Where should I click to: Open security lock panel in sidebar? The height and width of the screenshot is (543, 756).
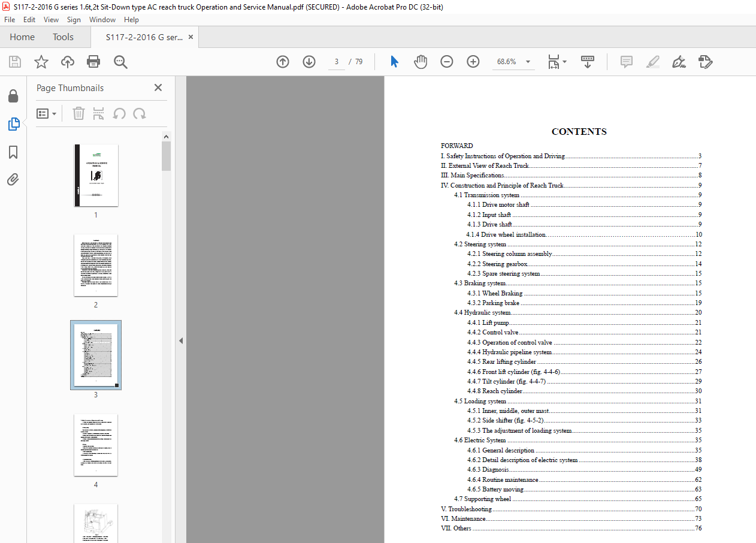[x=13, y=96]
